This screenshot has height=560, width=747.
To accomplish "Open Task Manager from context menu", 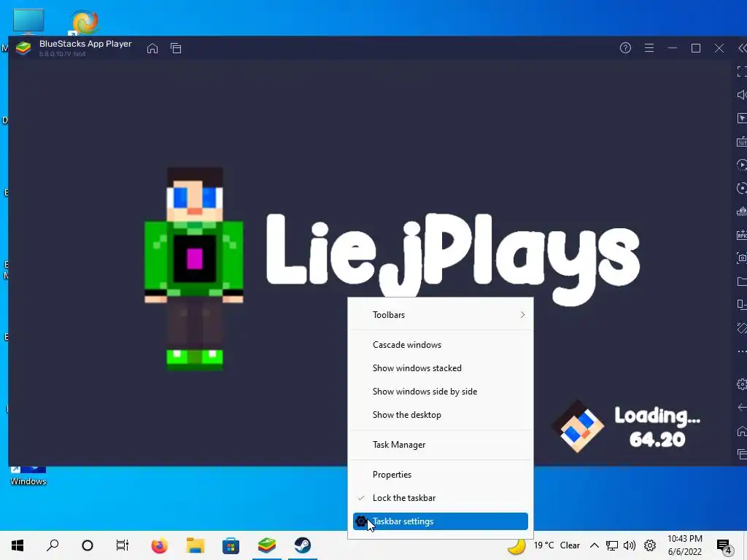I will click(x=440, y=445).
